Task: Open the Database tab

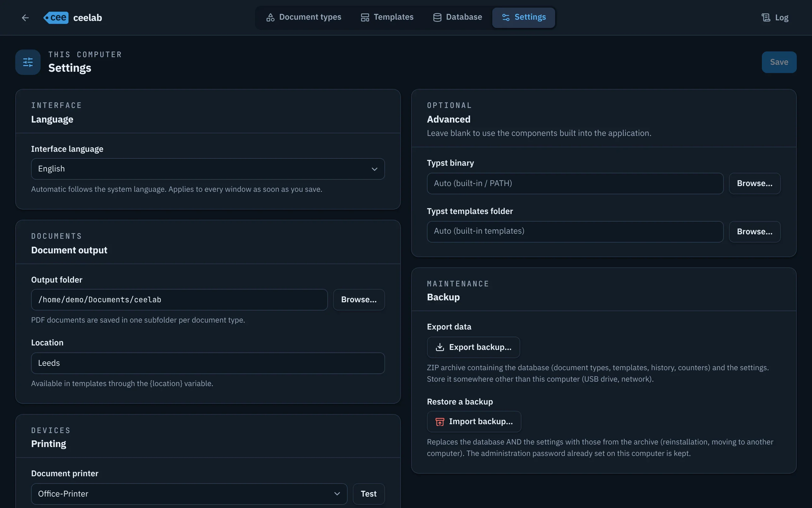Action: pos(457,17)
